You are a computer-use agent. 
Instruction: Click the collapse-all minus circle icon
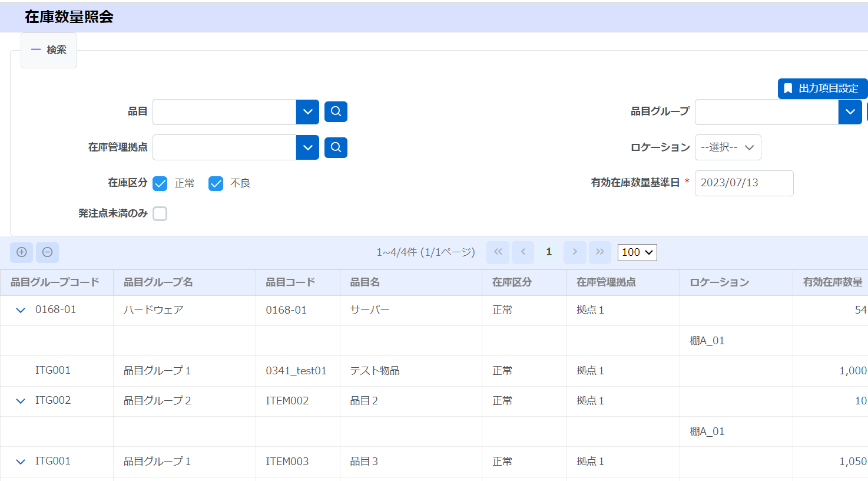(x=48, y=252)
